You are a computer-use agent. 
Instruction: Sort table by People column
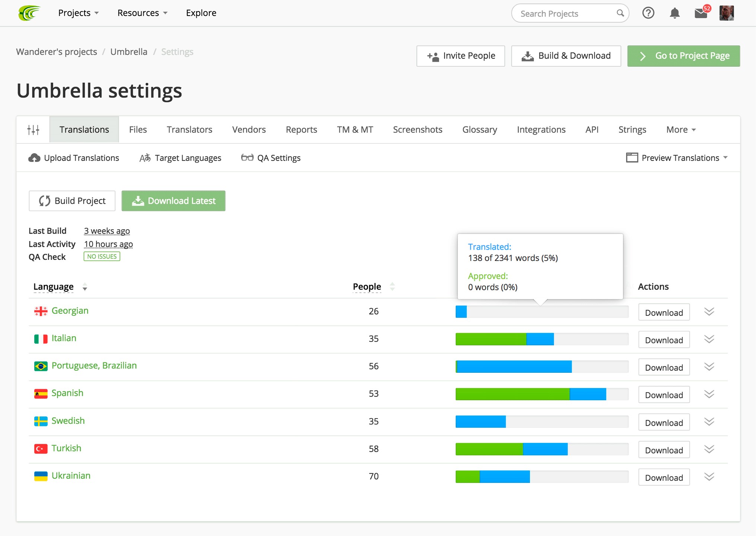(x=367, y=287)
